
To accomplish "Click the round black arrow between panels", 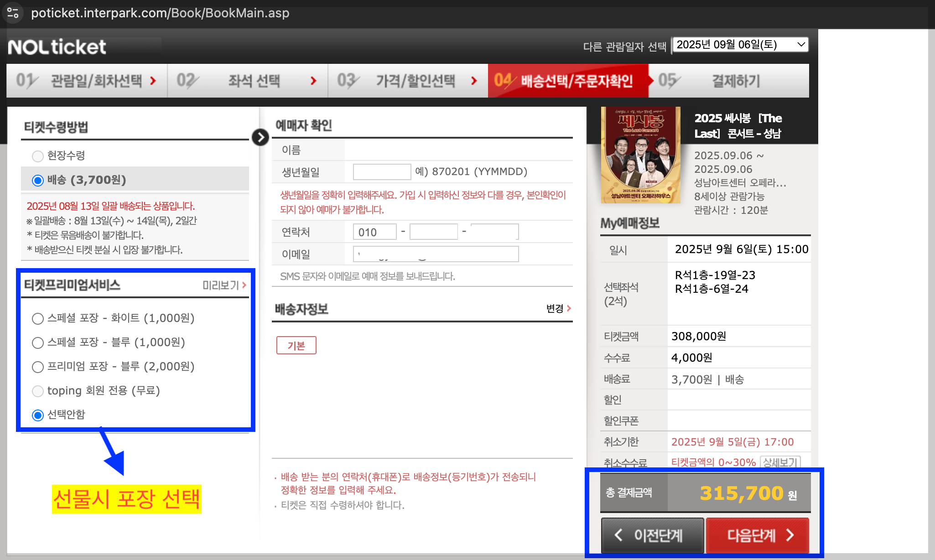I will (x=260, y=137).
